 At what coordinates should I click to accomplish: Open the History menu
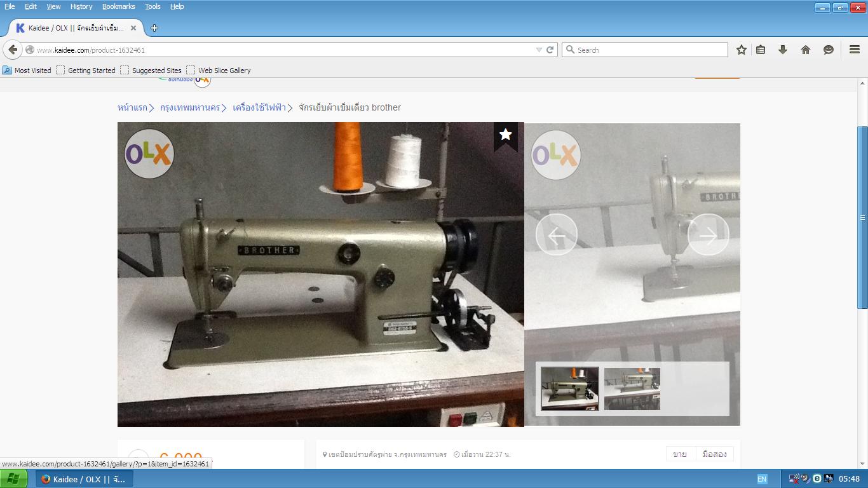point(81,6)
